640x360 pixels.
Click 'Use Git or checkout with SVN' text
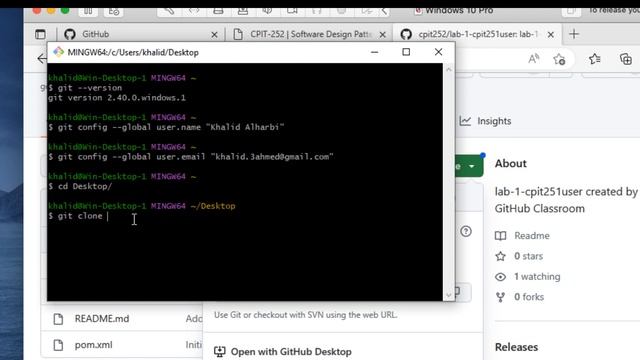coord(305,315)
